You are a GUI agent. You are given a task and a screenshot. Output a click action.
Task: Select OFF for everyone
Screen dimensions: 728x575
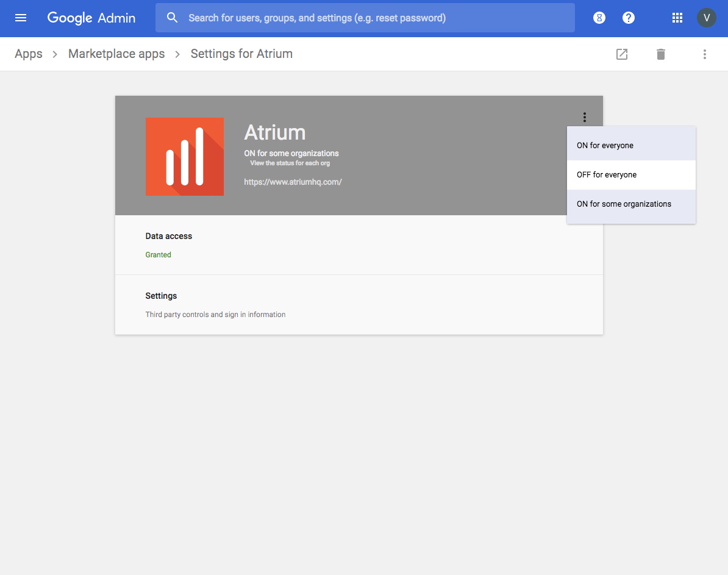(631, 174)
